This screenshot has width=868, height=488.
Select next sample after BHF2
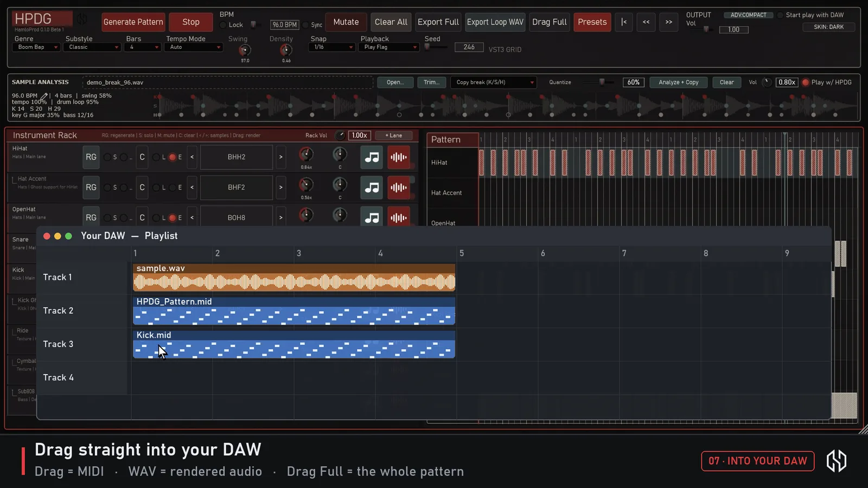pyautogui.click(x=280, y=188)
